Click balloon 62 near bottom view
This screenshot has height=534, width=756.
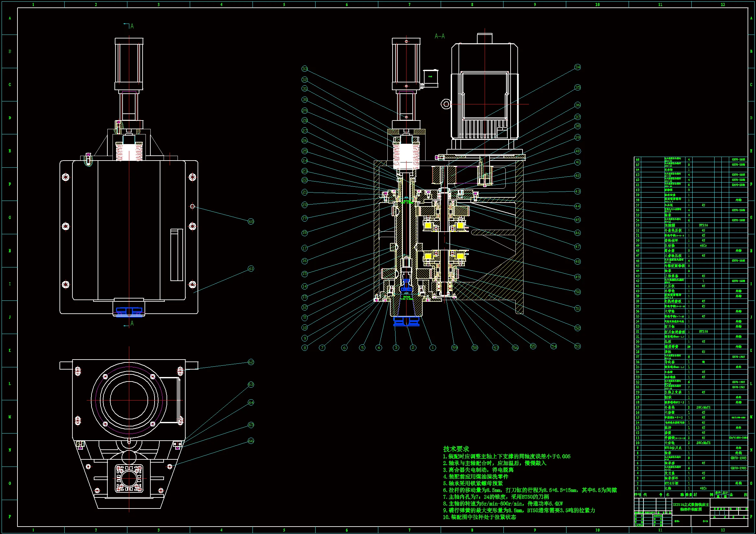(x=251, y=362)
